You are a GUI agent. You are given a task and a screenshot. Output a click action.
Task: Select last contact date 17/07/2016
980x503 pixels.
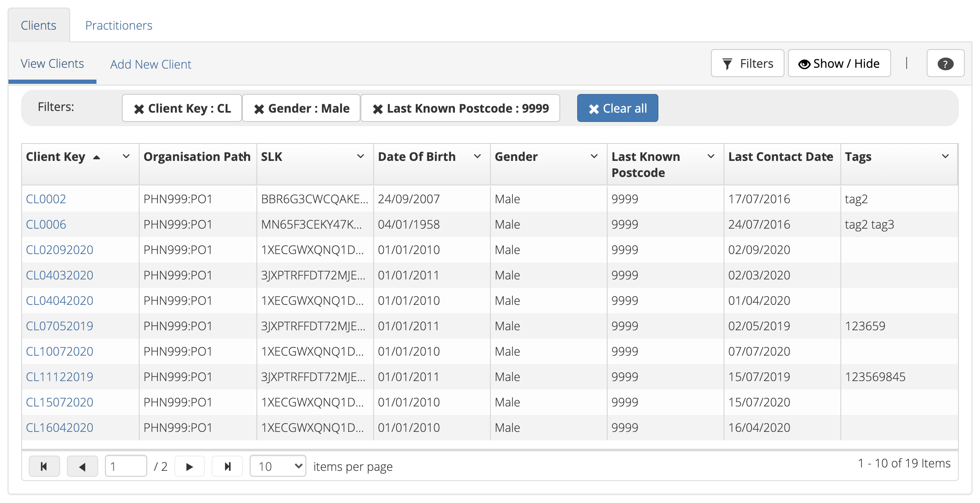759,199
